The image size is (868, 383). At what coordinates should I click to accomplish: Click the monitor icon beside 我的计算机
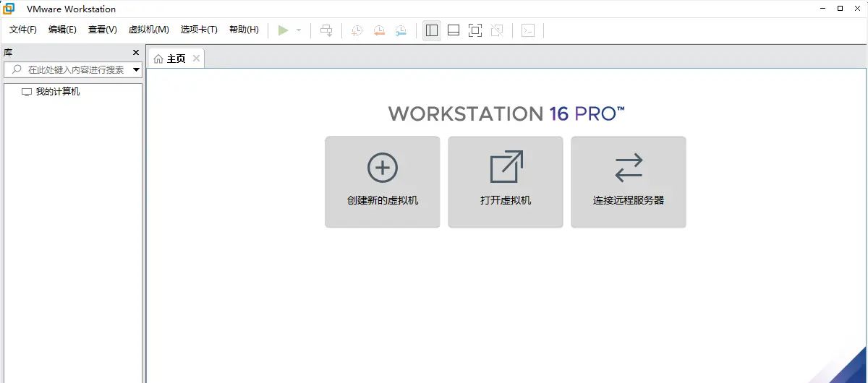27,92
